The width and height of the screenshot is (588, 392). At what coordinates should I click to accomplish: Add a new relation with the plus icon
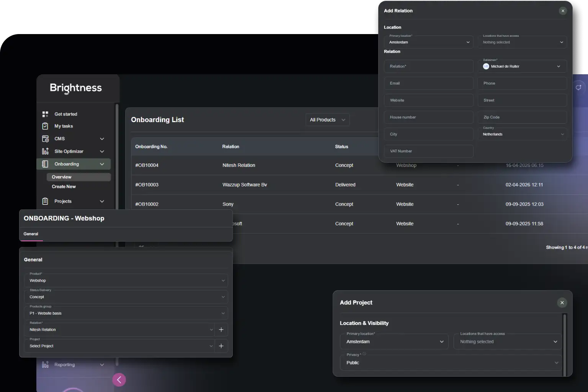coord(221,330)
